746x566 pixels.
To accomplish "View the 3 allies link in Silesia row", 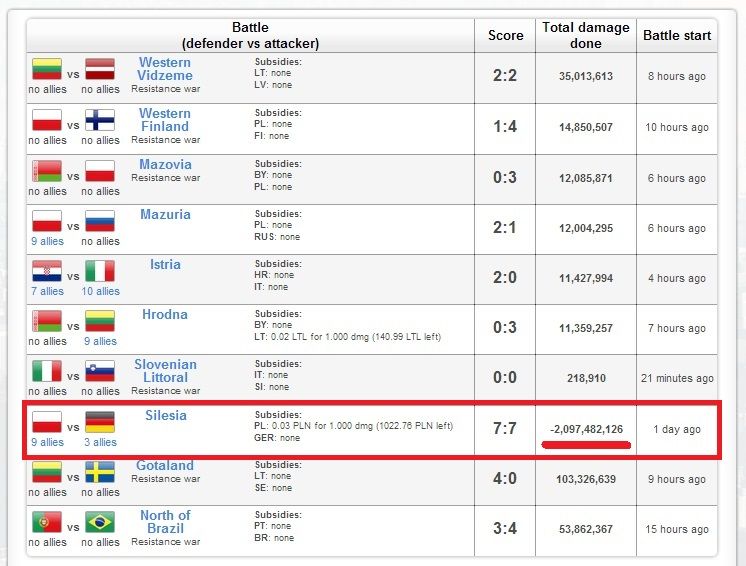I will pyautogui.click(x=100, y=442).
